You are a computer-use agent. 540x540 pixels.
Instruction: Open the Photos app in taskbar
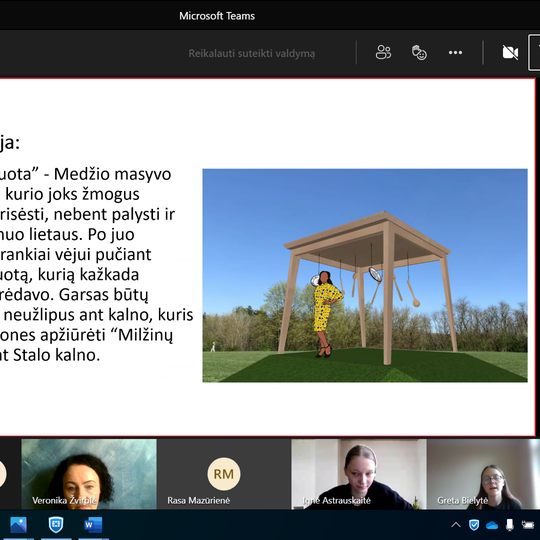pyautogui.click(x=18, y=525)
